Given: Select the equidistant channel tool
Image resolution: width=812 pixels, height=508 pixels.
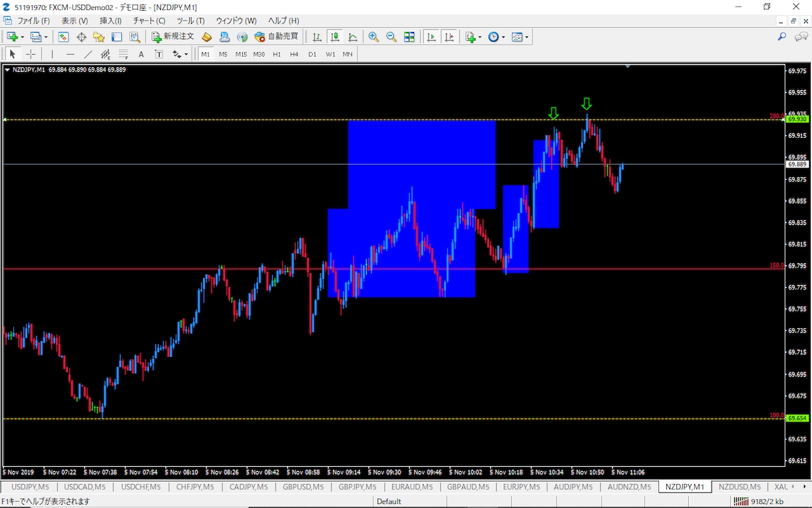Looking at the screenshot, I should [x=106, y=54].
